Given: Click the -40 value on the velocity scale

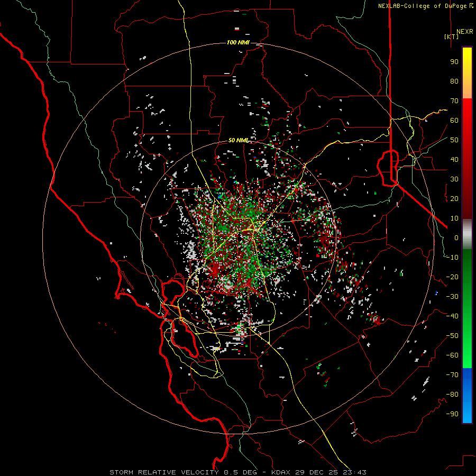Looking at the screenshot, I should pos(452,316).
